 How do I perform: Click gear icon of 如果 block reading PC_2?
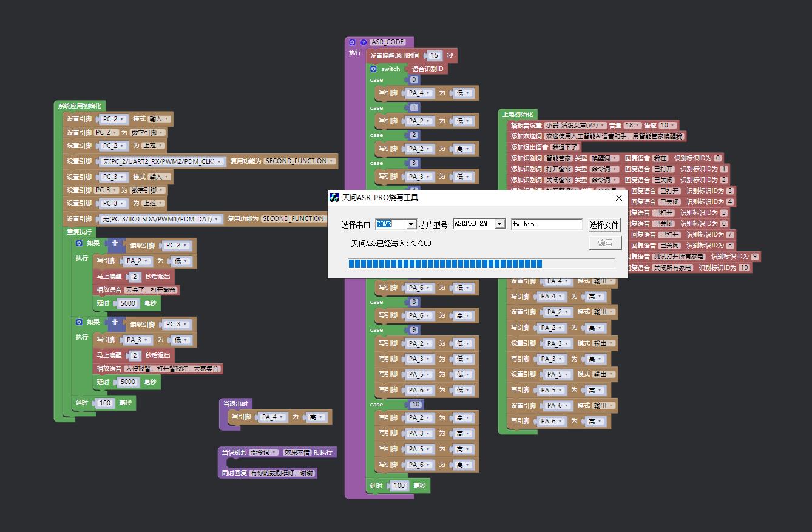pos(79,243)
